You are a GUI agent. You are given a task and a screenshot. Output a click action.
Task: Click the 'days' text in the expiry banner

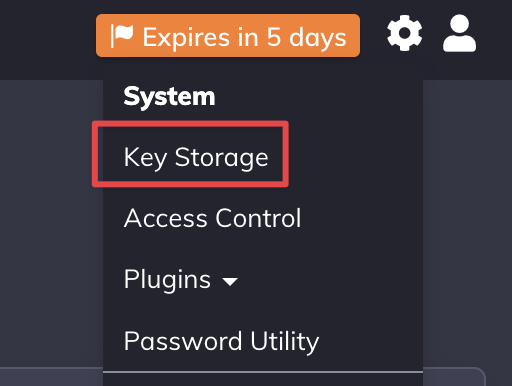coord(318,38)
